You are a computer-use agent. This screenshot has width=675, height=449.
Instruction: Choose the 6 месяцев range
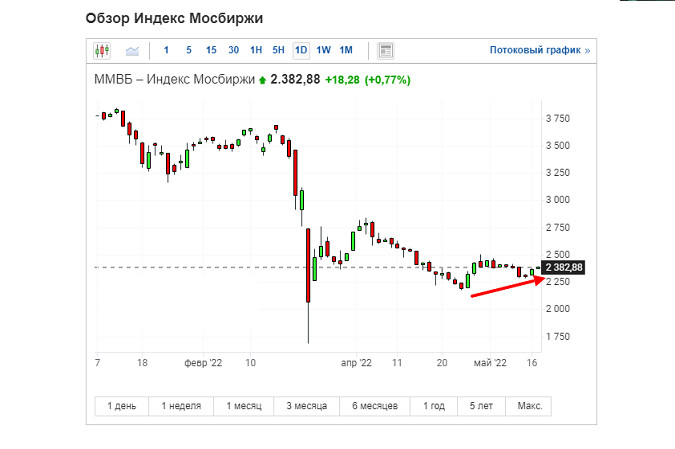[x=375, y=406]
